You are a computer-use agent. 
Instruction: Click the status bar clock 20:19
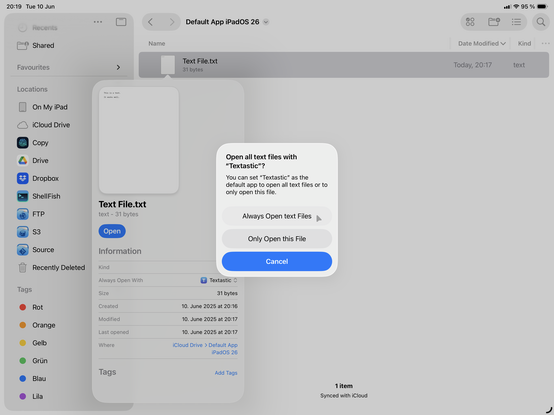coord(13,6)
